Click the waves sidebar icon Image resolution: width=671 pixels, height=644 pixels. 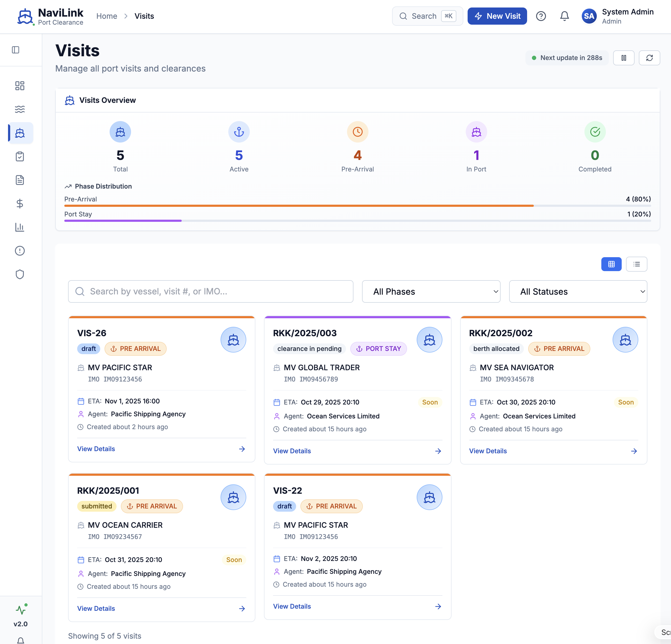coord(20,109)
